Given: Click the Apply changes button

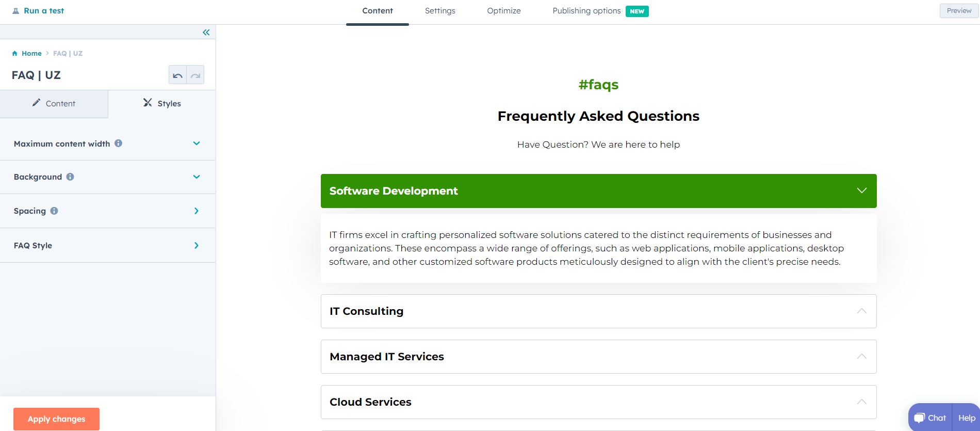Looking at the screenshot, I should click(x=57, y=419).
